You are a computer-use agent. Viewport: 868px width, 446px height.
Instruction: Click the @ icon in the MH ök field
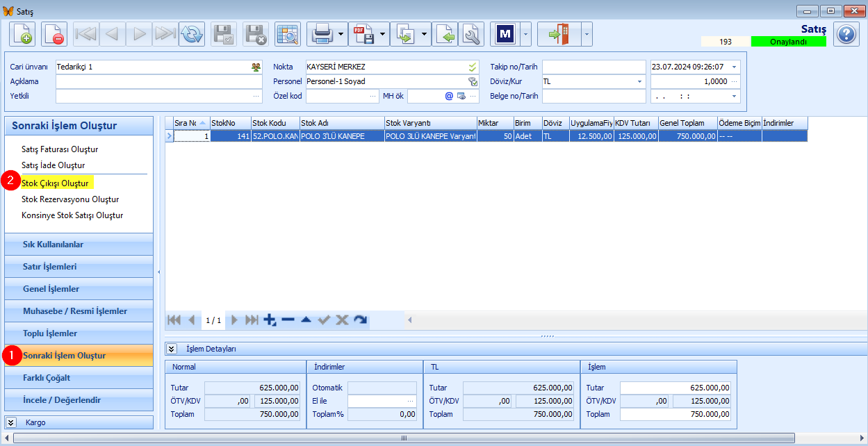pos(449,96)
